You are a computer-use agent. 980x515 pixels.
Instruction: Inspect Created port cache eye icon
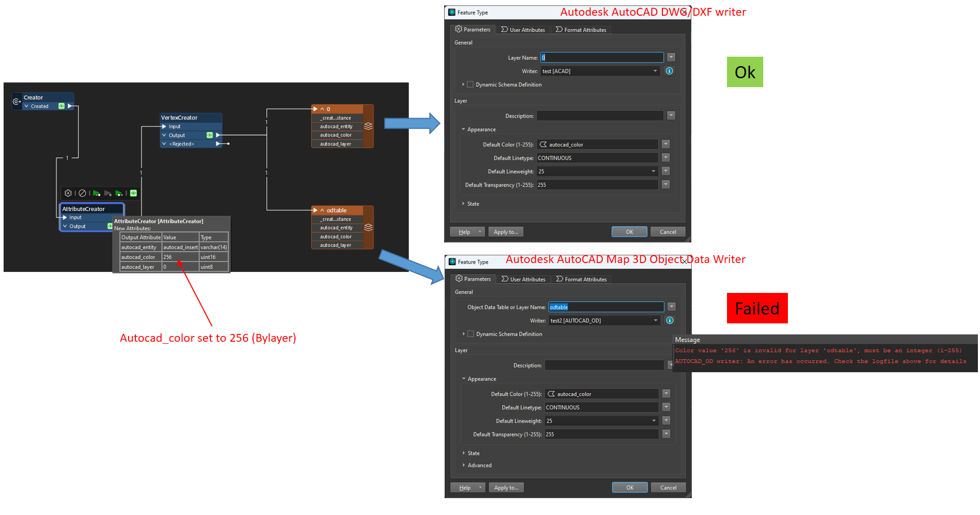tap(61, 106)
